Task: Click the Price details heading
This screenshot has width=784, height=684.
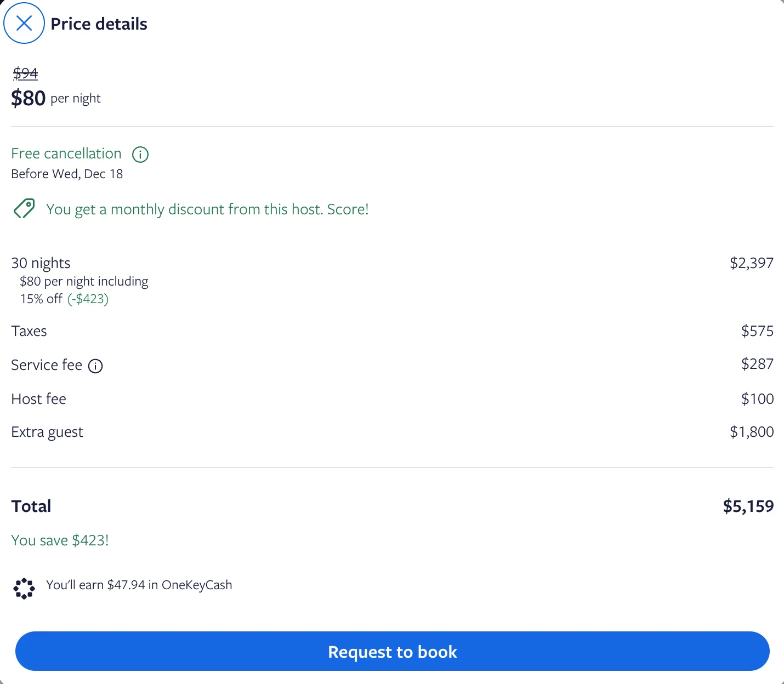Action: click(99, 23)
